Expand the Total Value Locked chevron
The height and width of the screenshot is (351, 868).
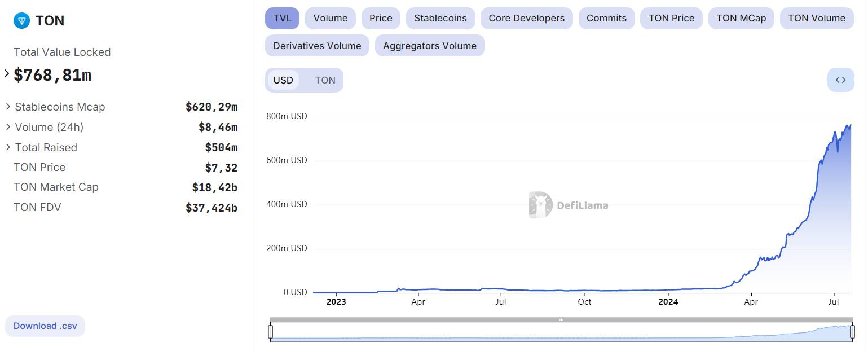click(7, 73)
